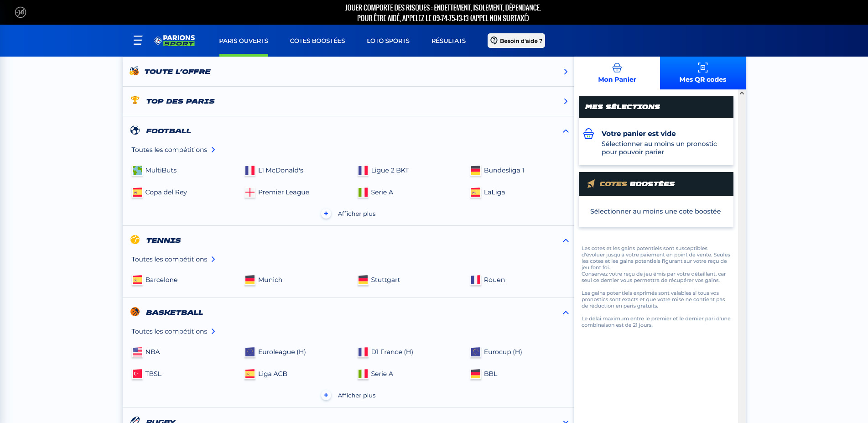Image resolution: width=868 pixels, height=423 pixels.
Task: Click the tennis ball icon
Action: click(x=135, y=240)
